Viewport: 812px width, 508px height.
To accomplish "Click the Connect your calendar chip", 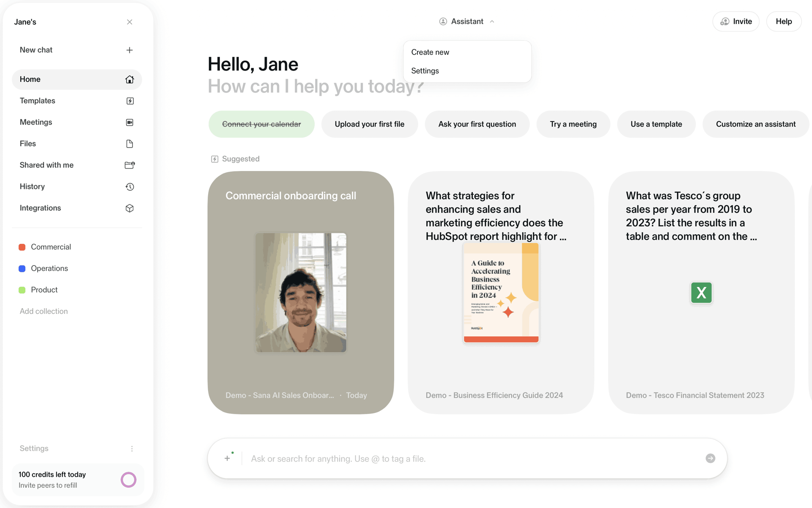I will tap(261, 124).
